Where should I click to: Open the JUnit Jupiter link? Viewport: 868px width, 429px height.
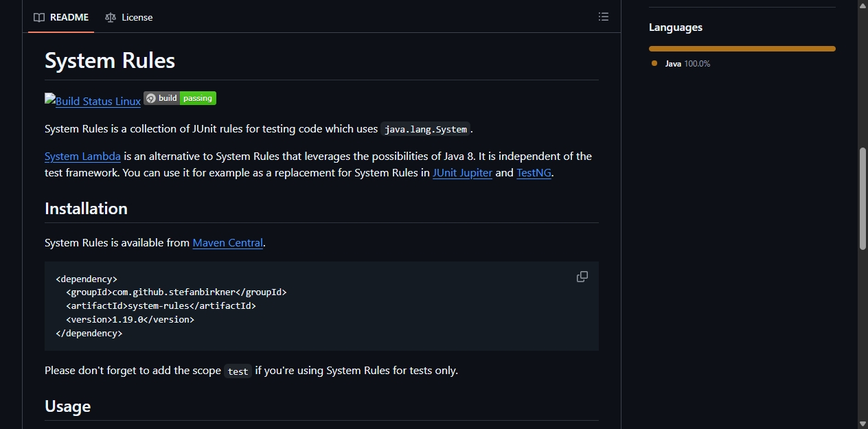point(462,173)
